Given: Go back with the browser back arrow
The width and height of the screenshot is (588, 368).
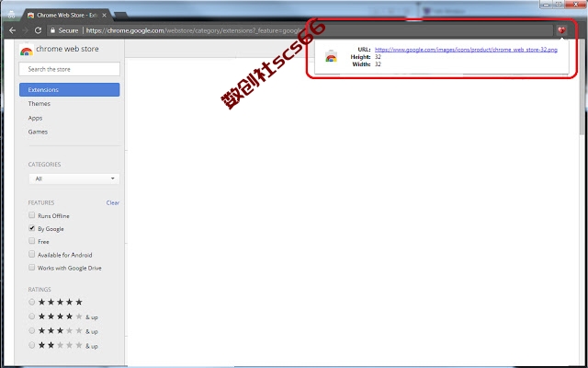Looking at the screenshot, I should tap(12, 30).
